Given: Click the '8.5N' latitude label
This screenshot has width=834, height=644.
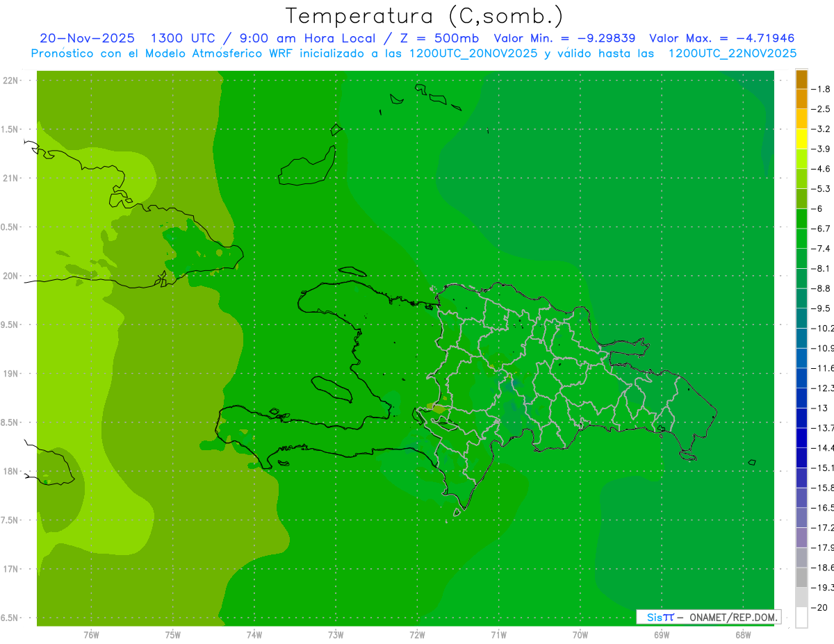Looking at the screenshot, I should pyautogui.click(x=10, y=422).
